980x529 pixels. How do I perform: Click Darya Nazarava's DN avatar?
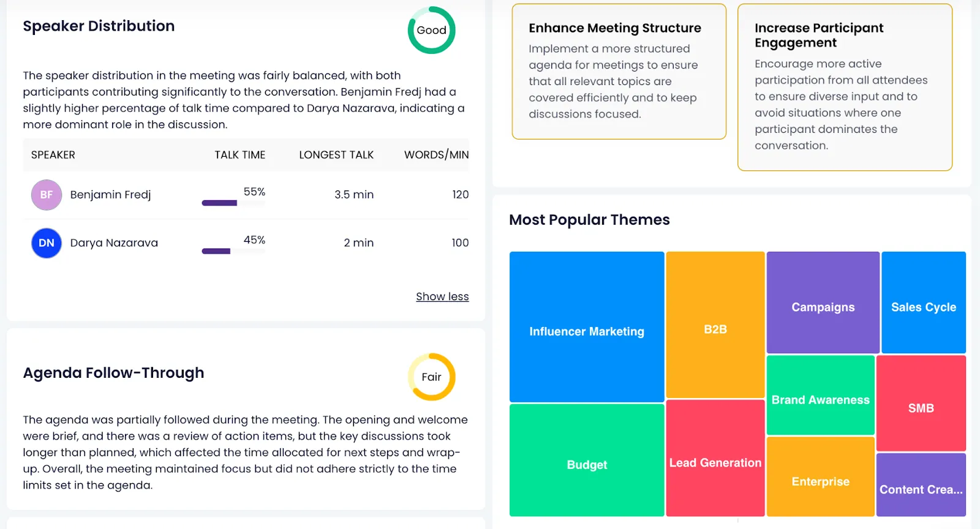(x=47, y=243)
